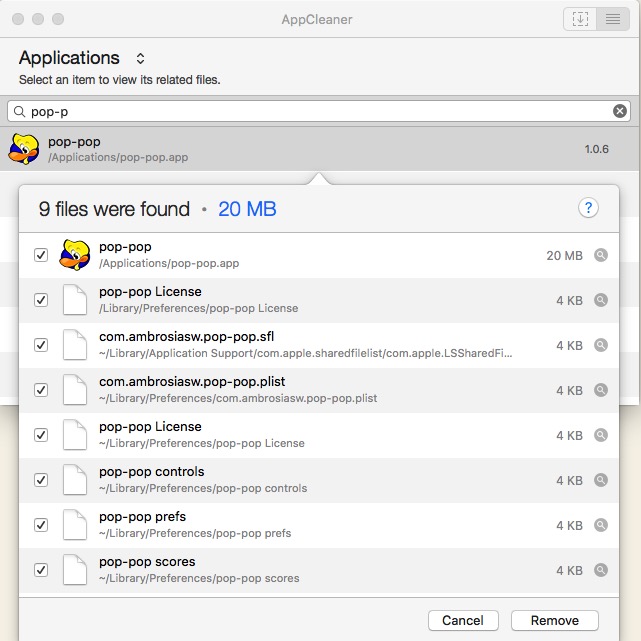Click 'com.ambrosiasw.pop-pop.sfl' file name

tap(186, 337)
